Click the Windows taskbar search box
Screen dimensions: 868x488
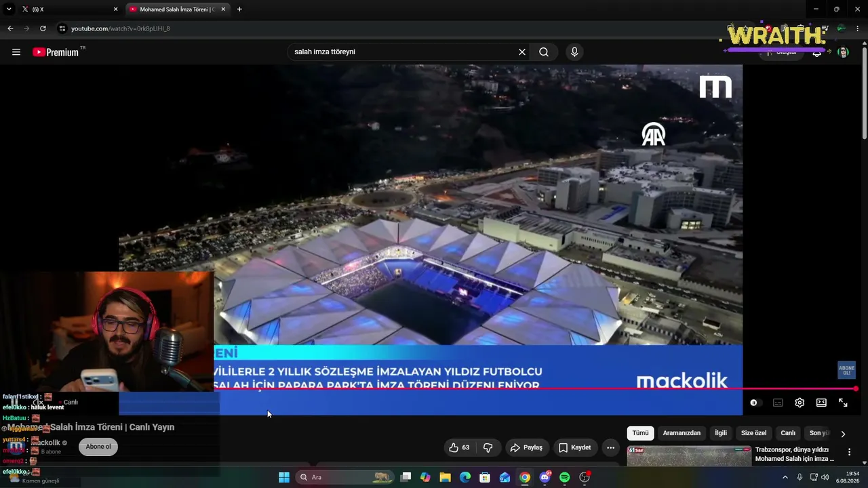coord(345,477)
